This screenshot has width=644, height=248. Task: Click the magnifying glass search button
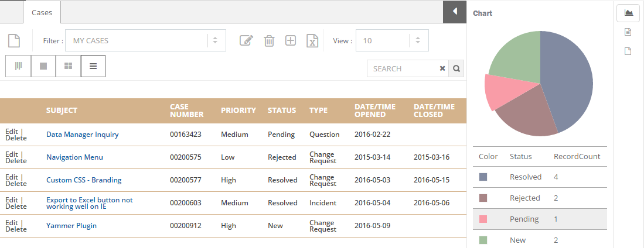coord(456,68)
